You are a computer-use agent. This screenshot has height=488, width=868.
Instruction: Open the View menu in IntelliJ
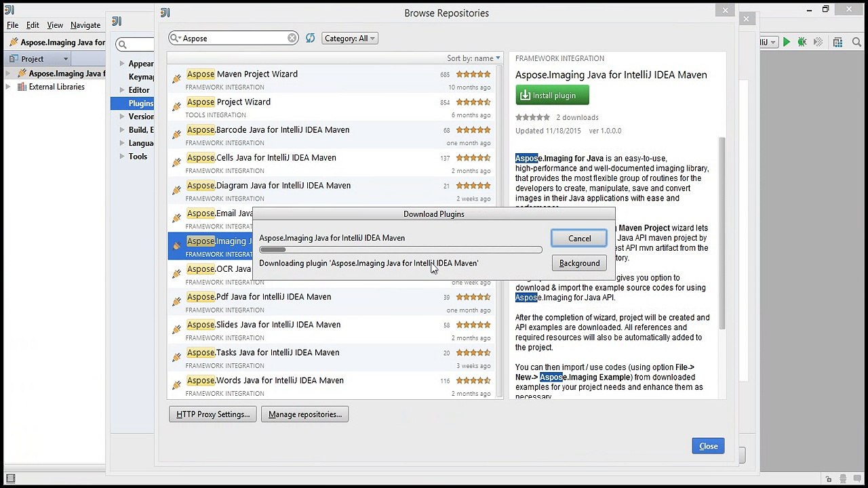(55, 25)
